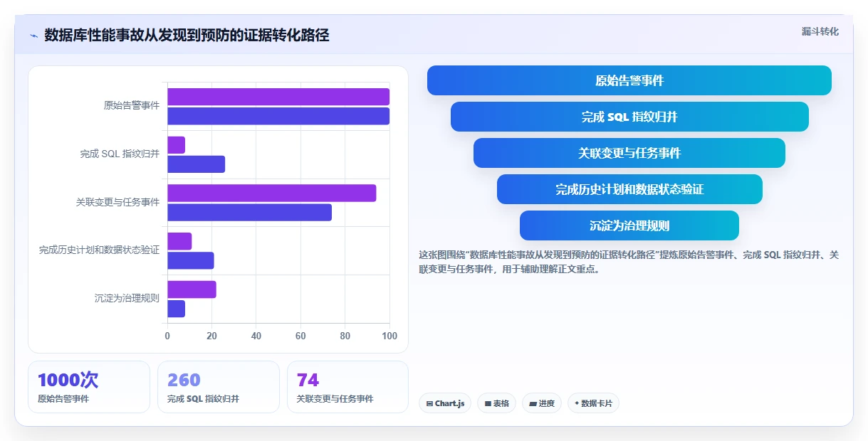Image resolution: width=868 pixels, height=441 pixels.
Task: Select the 完成历史计划和数据状态验证 funnel stage
Action: pyautogui.click(x=629, y=189)
